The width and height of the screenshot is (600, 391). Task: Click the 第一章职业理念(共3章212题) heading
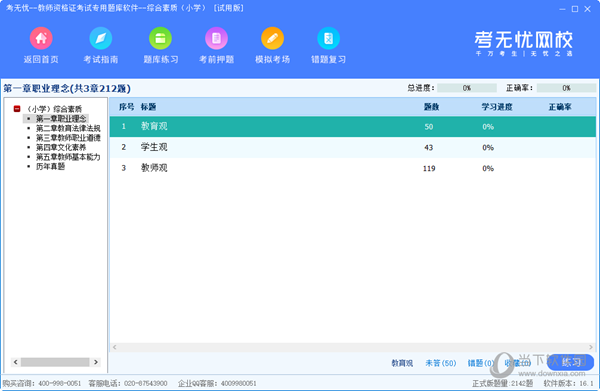[67, 88]
